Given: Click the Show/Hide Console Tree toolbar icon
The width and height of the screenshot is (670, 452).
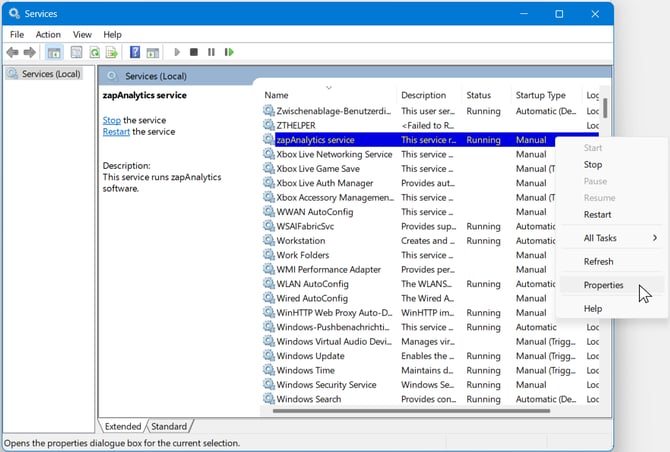Looking at the screenshot, I should (54, 52).
